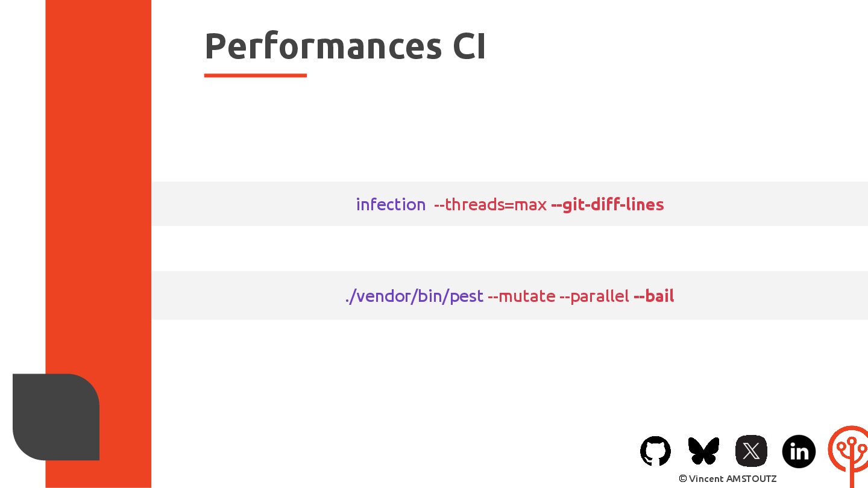The height and width of the screenshot is (488, 868).
Task: Click the './vendor/bin/pest' command text
Action: [x=414, y=296]
